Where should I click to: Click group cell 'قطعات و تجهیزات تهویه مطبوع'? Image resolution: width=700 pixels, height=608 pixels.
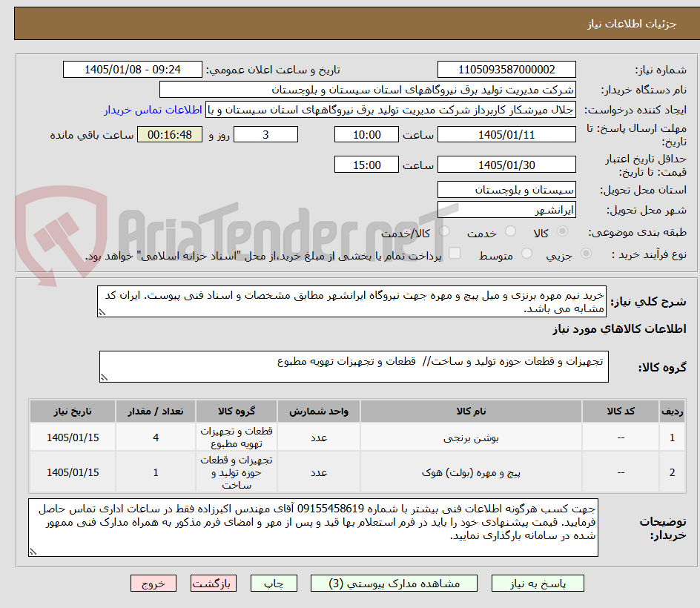(x=236, y=437)
